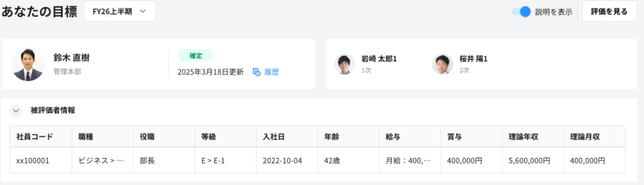Click the dropdown chevron next to FY26上半期

142,12
